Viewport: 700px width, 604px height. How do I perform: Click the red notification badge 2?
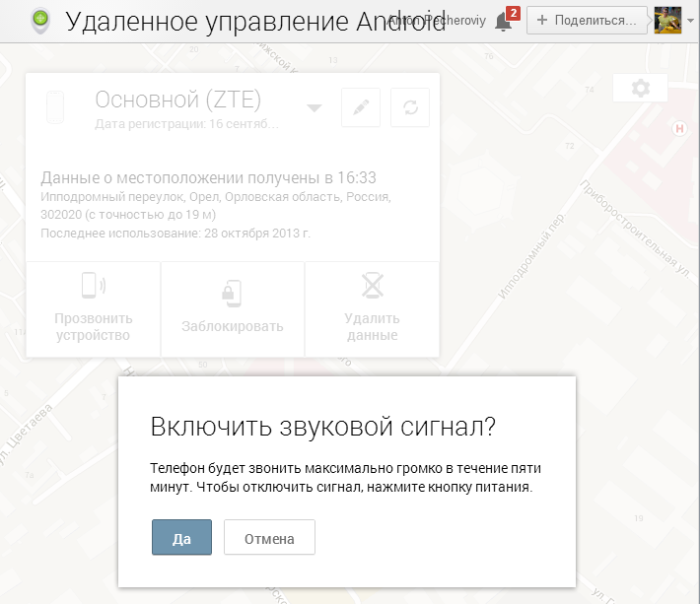pos(514,14)
